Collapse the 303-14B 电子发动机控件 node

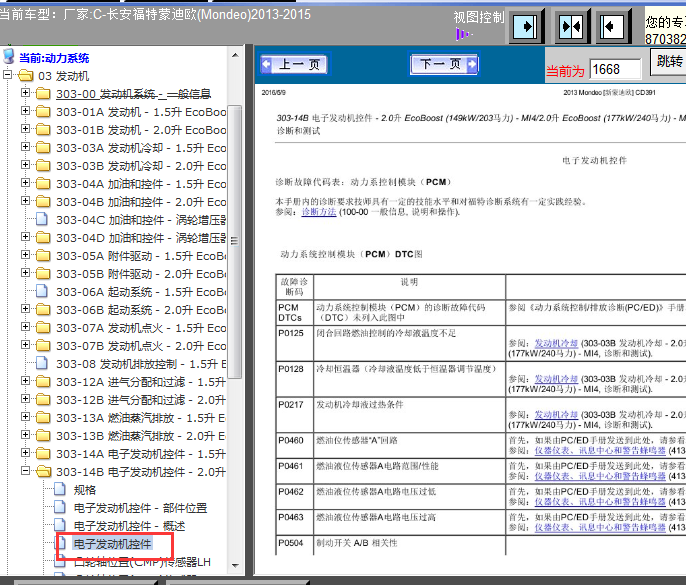[x=25, y=470]
